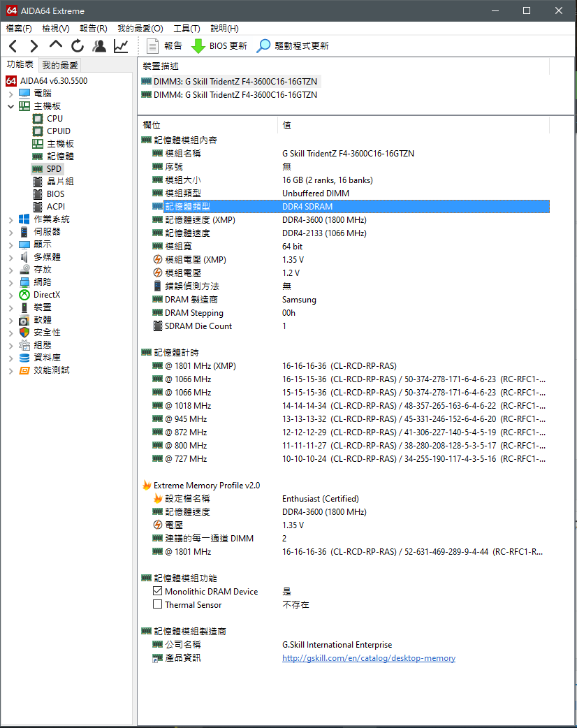Click the 組態 gear icon in the tree
Screen dimensions: 577x728
pos(24,344)
